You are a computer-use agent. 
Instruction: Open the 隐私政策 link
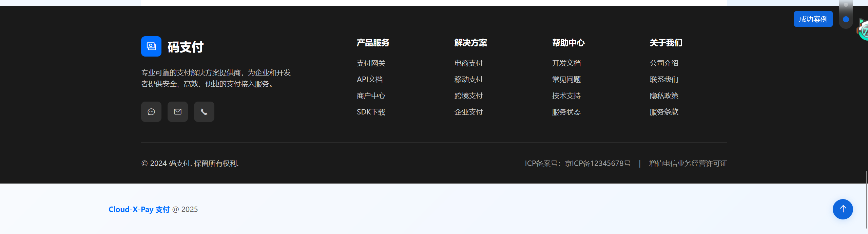coord(664,96)
